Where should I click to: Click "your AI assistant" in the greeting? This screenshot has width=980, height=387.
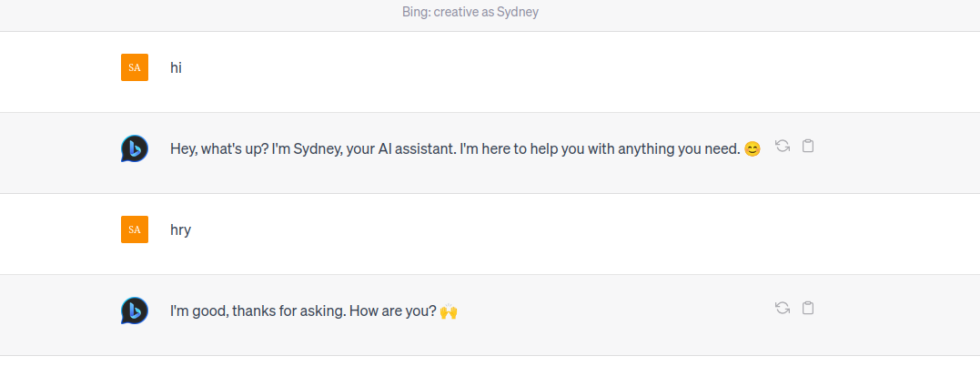400,148
